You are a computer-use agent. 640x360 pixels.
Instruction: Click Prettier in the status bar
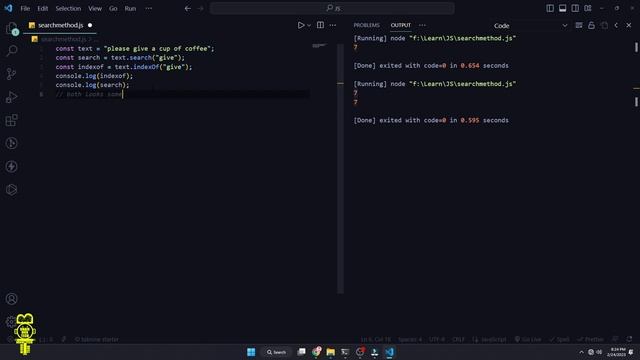(x=590, y=339)
